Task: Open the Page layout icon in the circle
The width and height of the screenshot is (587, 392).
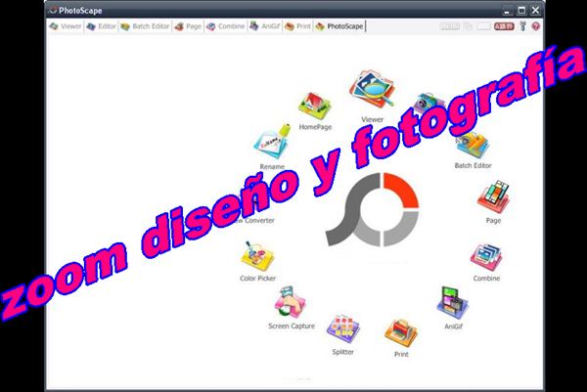Action: [x=493, y=196]
